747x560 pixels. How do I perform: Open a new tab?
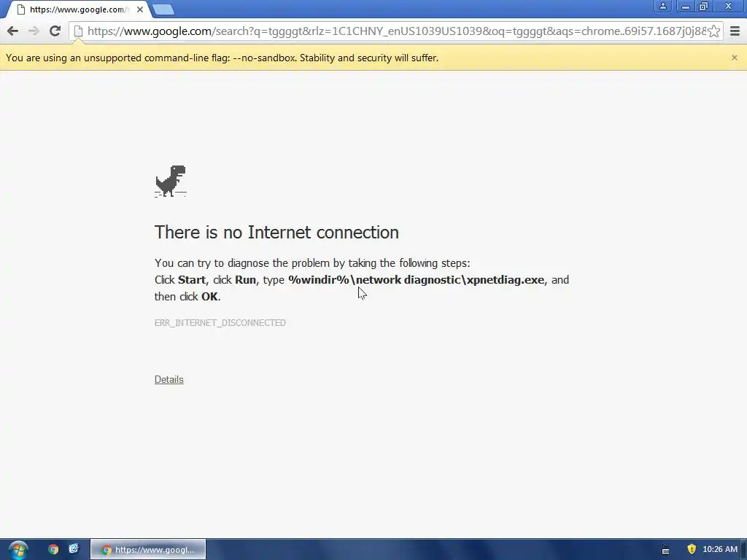pos(163,9)
